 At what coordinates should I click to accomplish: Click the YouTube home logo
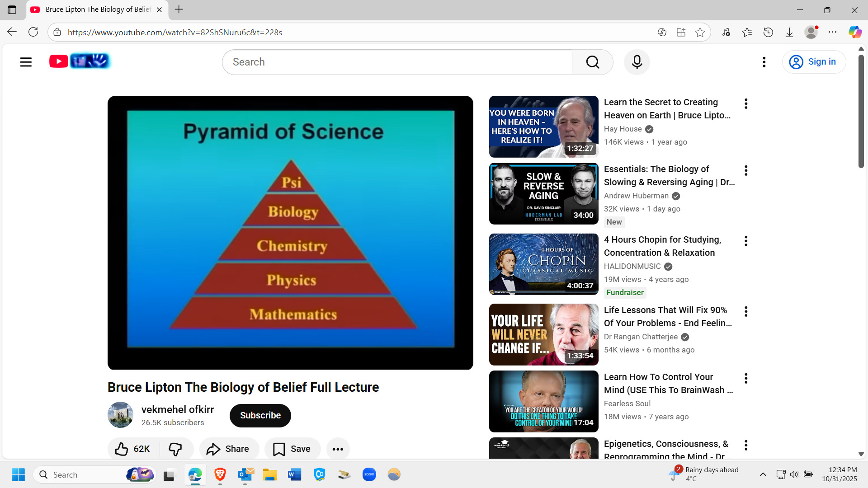[79, 61]
